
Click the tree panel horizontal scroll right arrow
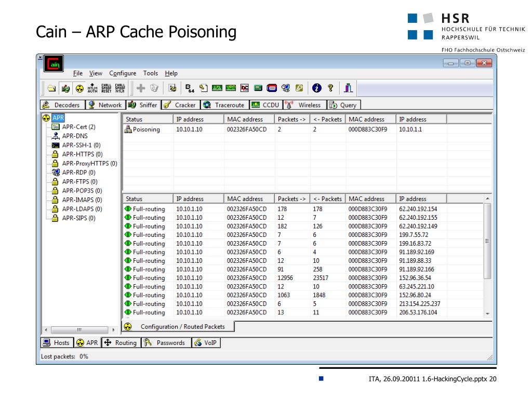[x=113, y=330]
